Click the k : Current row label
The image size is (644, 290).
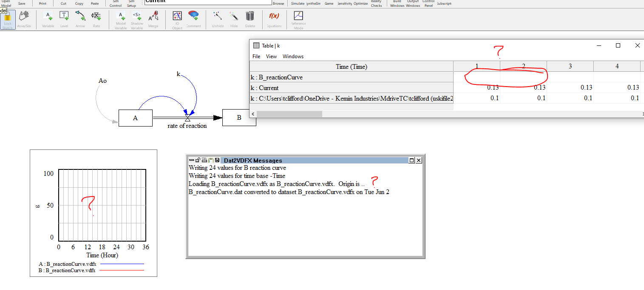click(x=351, y=88)
